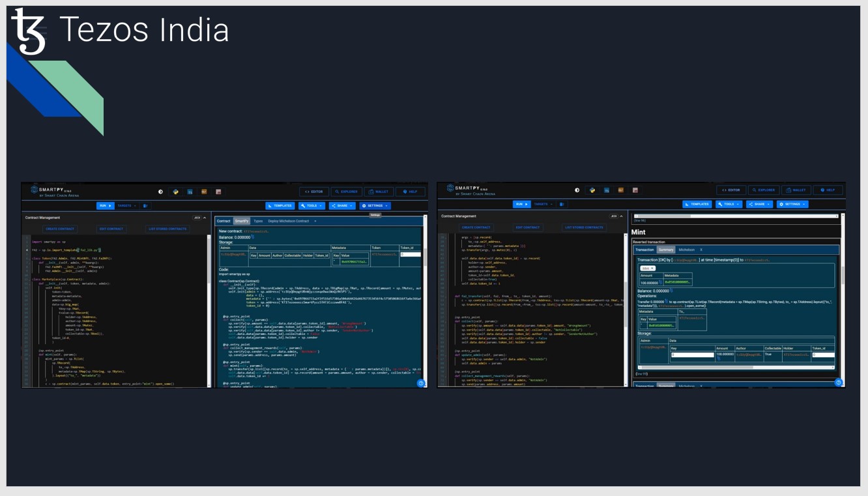Click Key input field in Storage table

(692, 355)
